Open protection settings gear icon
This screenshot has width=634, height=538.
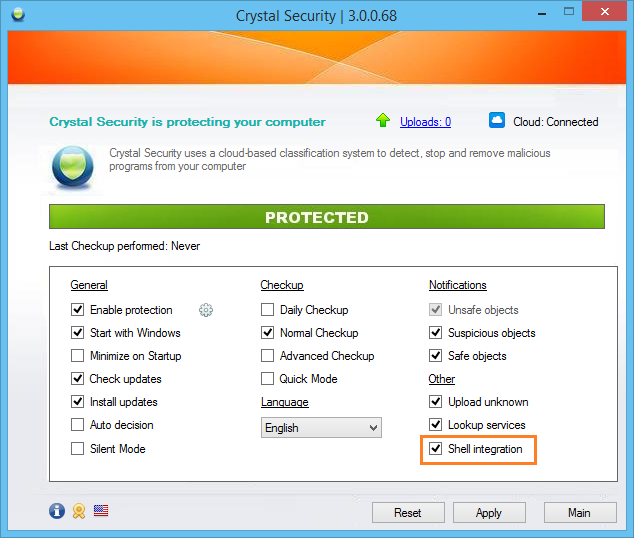coord(206,310)
